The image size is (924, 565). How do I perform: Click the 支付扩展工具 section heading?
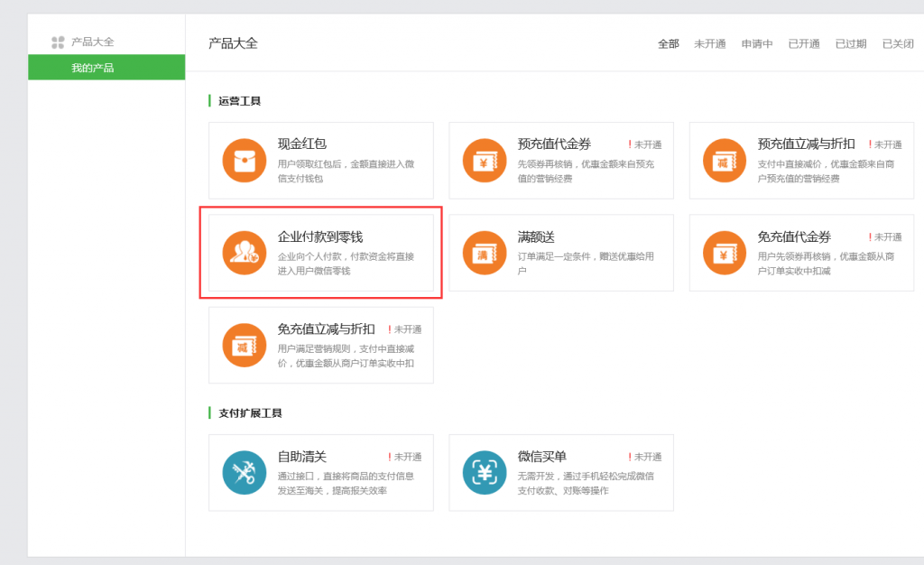click(250, 413)
